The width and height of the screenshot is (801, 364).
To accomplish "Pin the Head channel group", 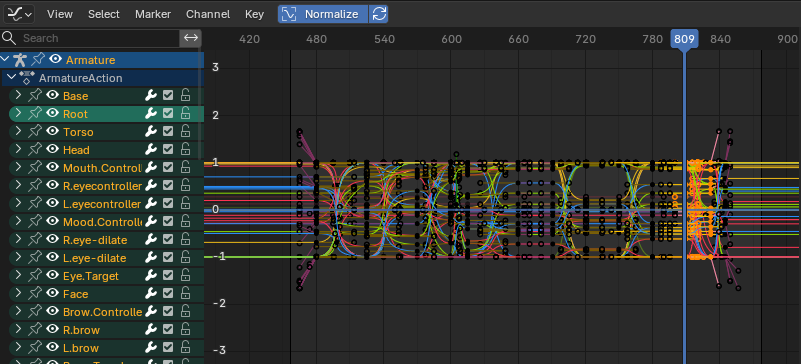I will pos(34,150).
